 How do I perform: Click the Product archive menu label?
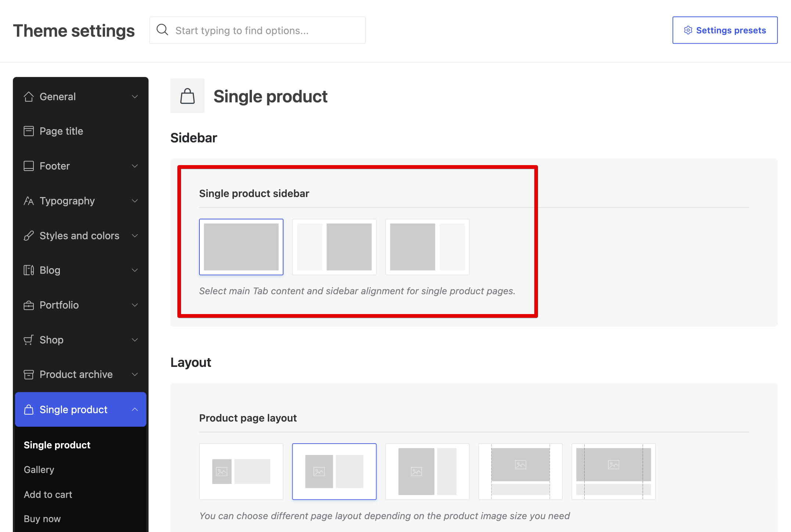[76, 374]
